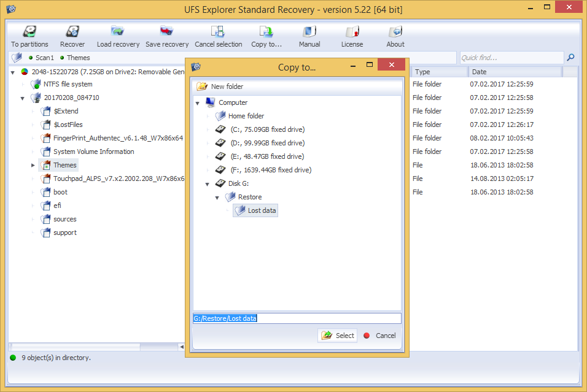Sort the file list by Date column
587x392 pixels.
(x=515, y=72)
